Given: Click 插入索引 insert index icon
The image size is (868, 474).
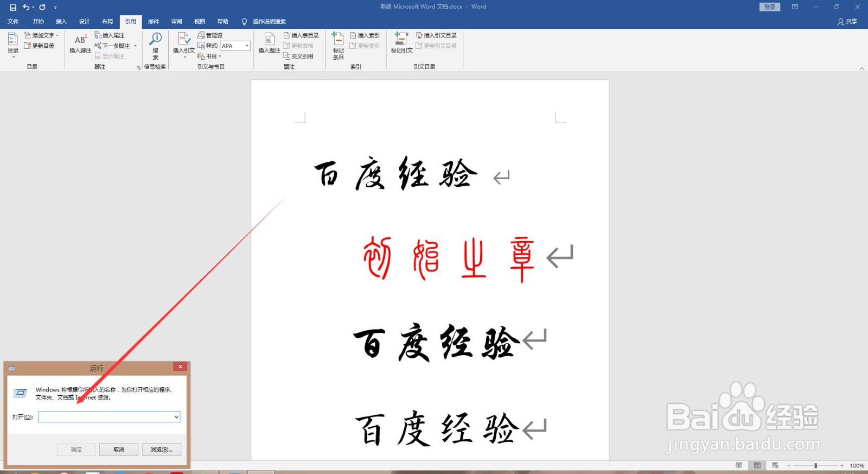Looking at the screenshot, I should click(x=365, y=35).
